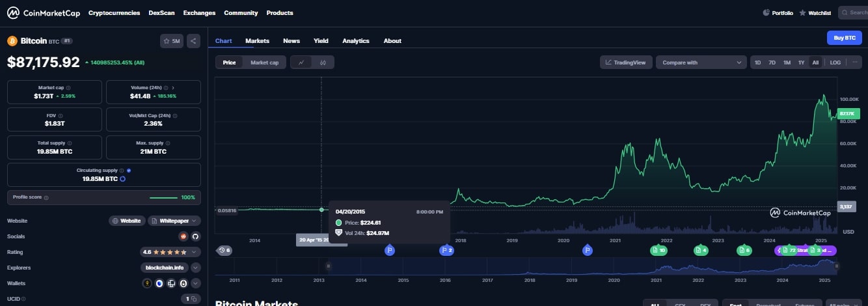Open the blockchain.info explorer link
This screenshot has width=868, height=306.
pyautogui.click(x=164, y=267)
